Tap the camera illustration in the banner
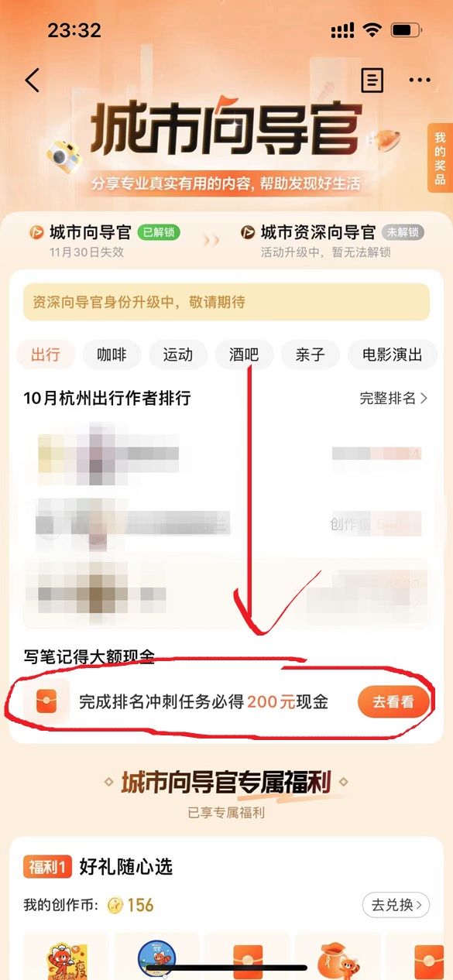The image size is (453, 980). pos(61,152)
